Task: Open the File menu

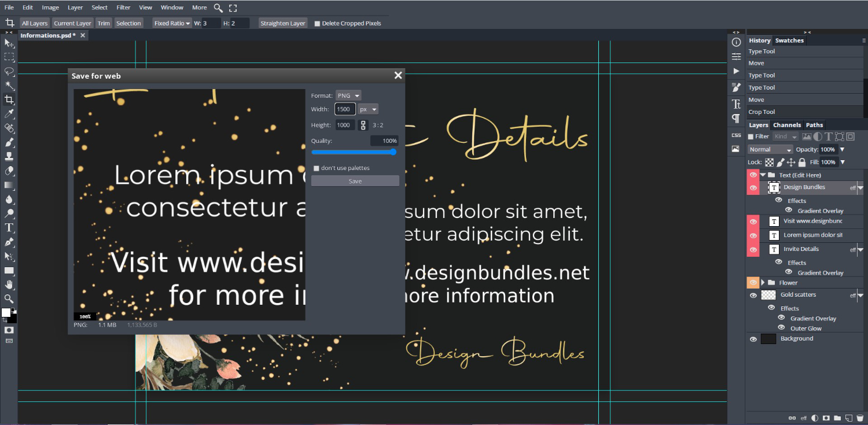Action: [x=9, y=8]
